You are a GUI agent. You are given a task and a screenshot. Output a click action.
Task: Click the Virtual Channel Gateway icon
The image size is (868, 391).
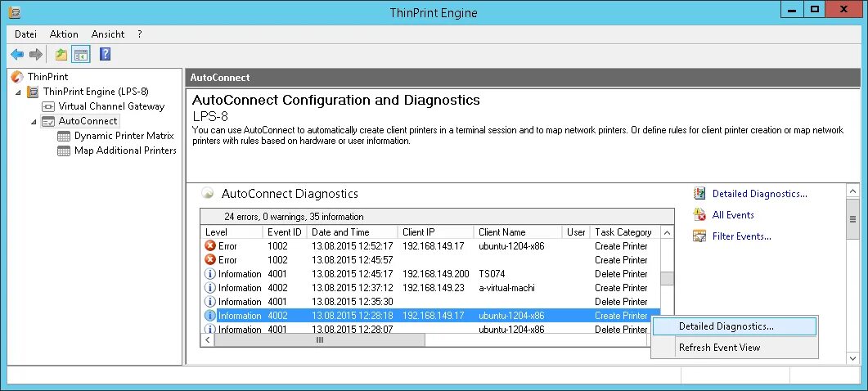coord(48,106)
